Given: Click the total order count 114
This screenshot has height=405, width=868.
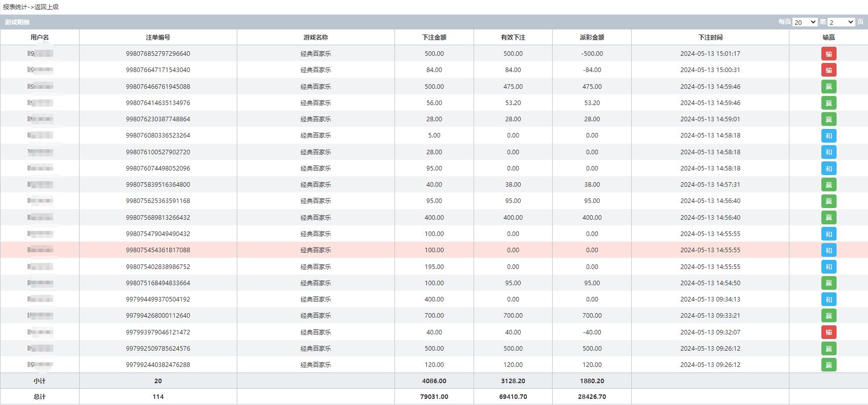Looking at the screenshot, I should 158,397.
